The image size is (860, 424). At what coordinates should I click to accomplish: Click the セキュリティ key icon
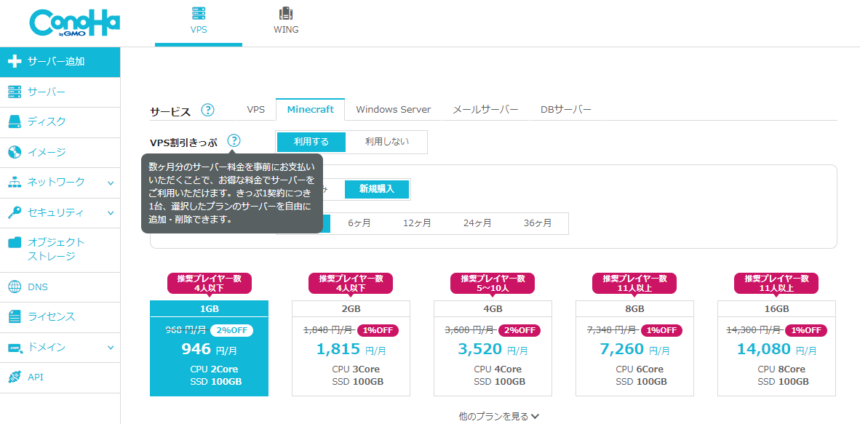[15, 213]
